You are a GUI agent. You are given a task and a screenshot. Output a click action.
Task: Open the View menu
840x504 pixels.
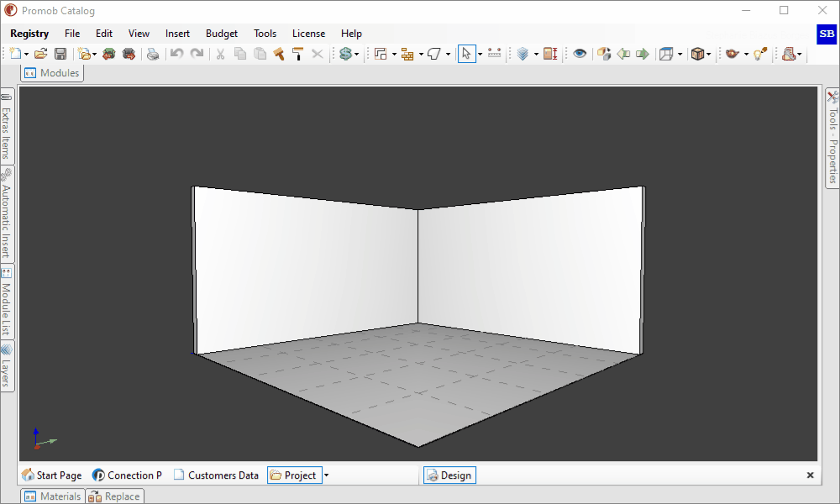pyautogui.click(x=139, y=34)
